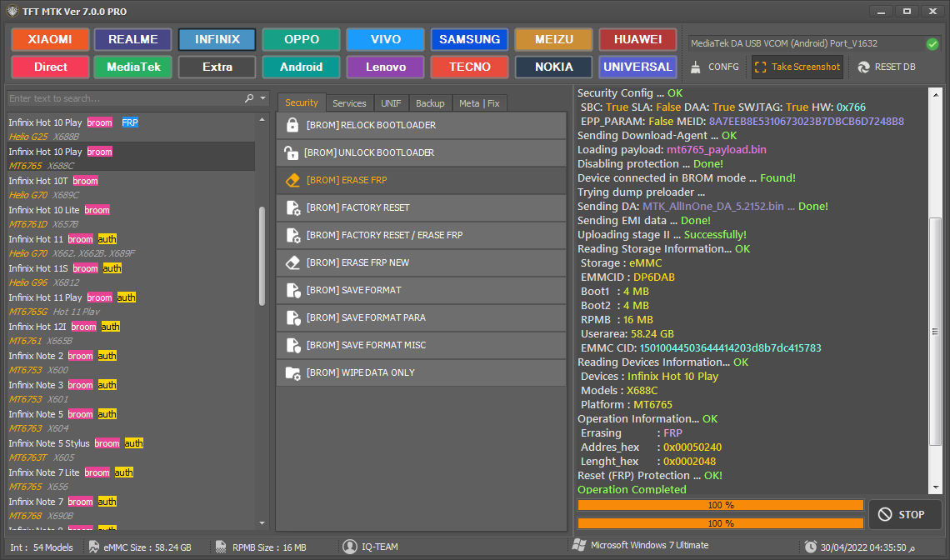
Task: Click the lower 100 % progress bar
Action: coord(720,523)
